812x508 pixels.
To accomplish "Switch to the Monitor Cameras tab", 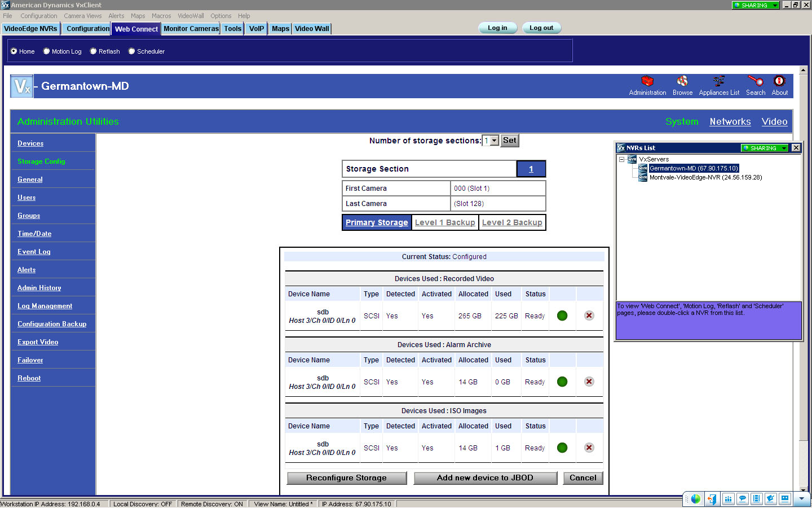I will pos(191,29).
